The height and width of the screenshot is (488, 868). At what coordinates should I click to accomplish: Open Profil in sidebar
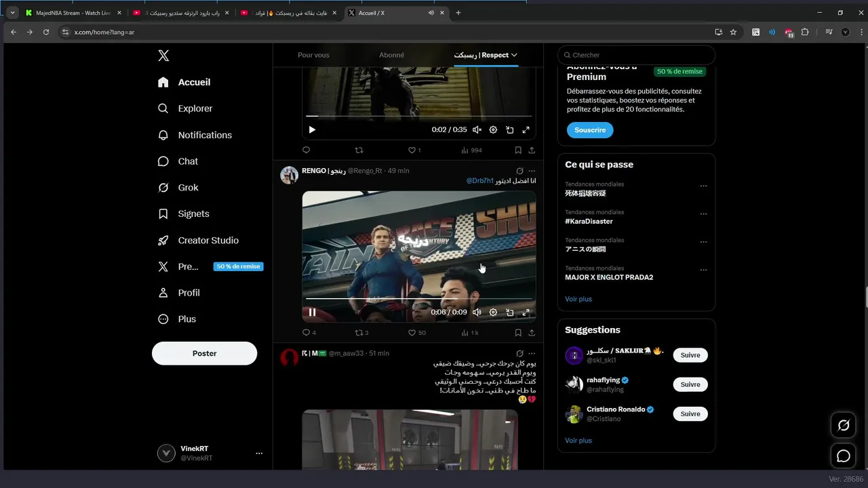[179, 293]
